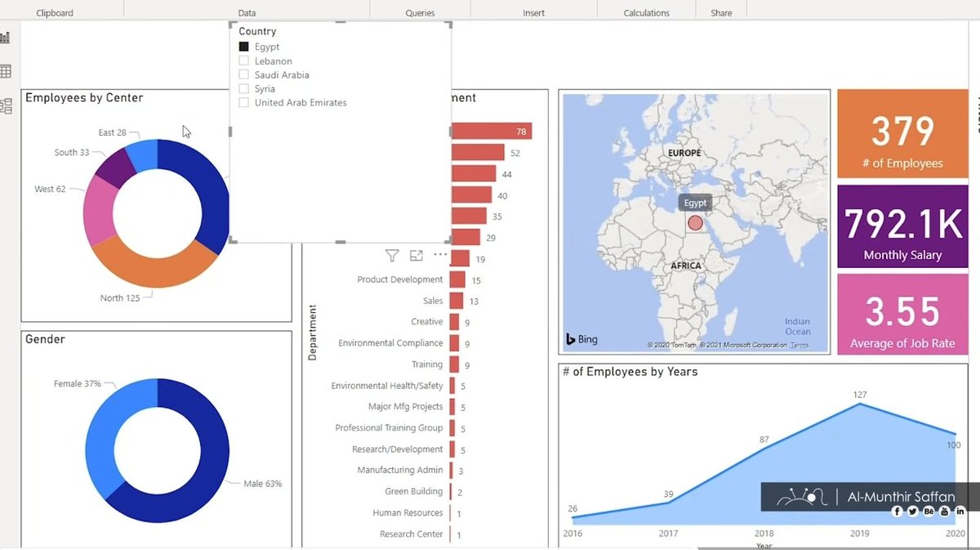
Task: Click the light blue East donut segment
Action: [143, 154]
